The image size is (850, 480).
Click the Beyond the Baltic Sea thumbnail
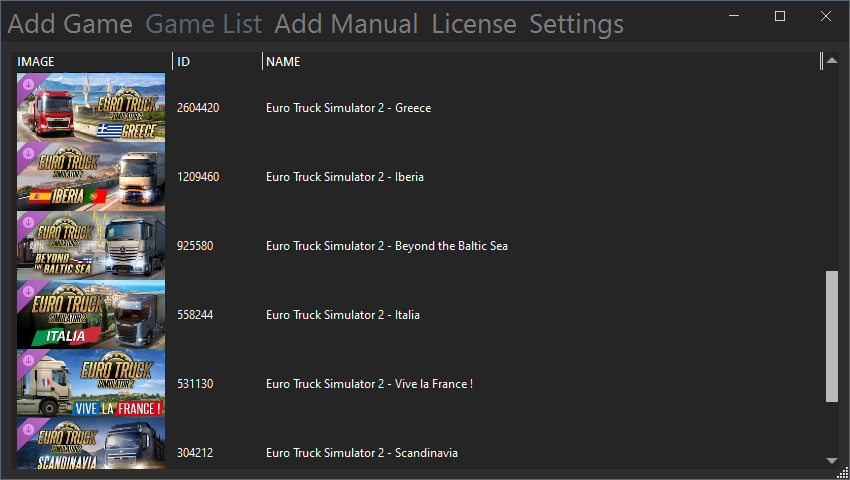tap(91, 246)
